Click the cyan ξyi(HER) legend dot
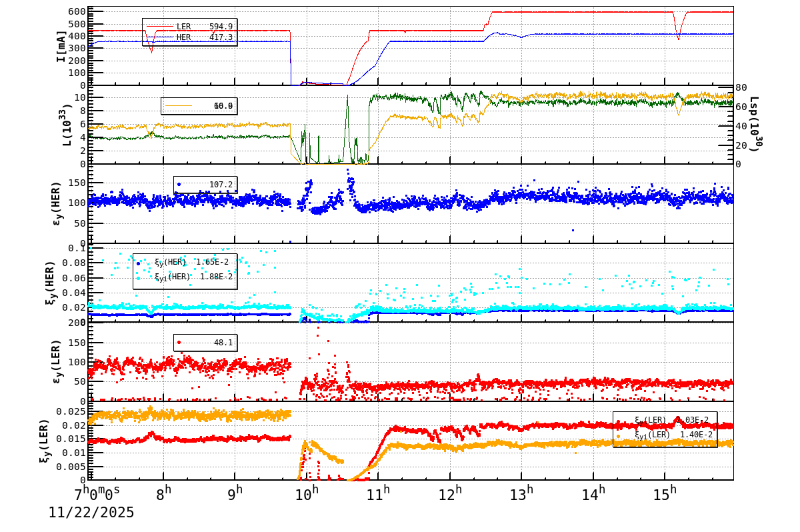The image size is (800, 532). coord(138,278)
